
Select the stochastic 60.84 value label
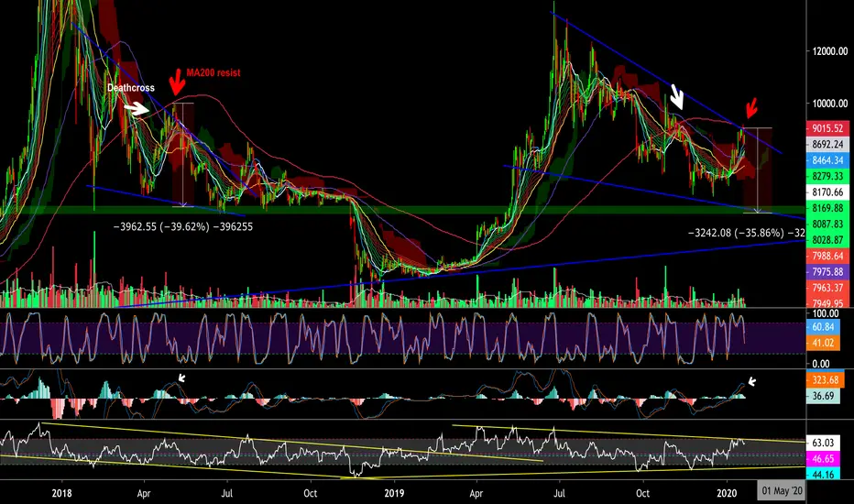(823, 327)
